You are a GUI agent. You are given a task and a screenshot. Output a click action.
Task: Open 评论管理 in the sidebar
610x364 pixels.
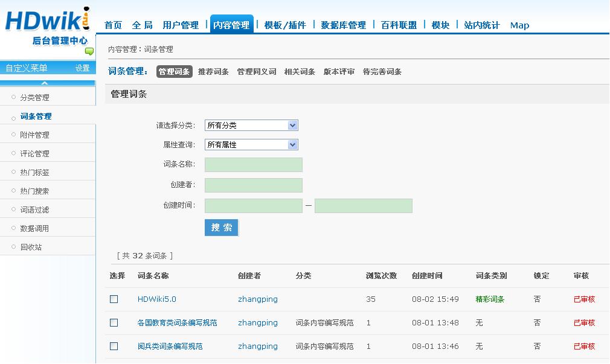click(34, 153)
